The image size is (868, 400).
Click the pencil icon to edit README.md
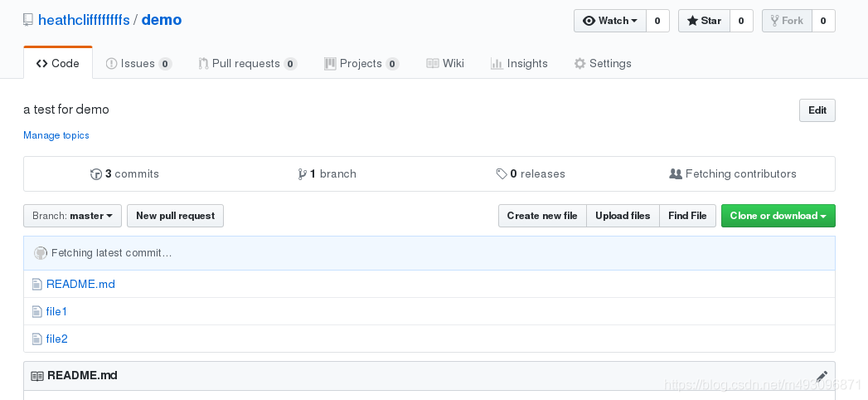(822, 376)
